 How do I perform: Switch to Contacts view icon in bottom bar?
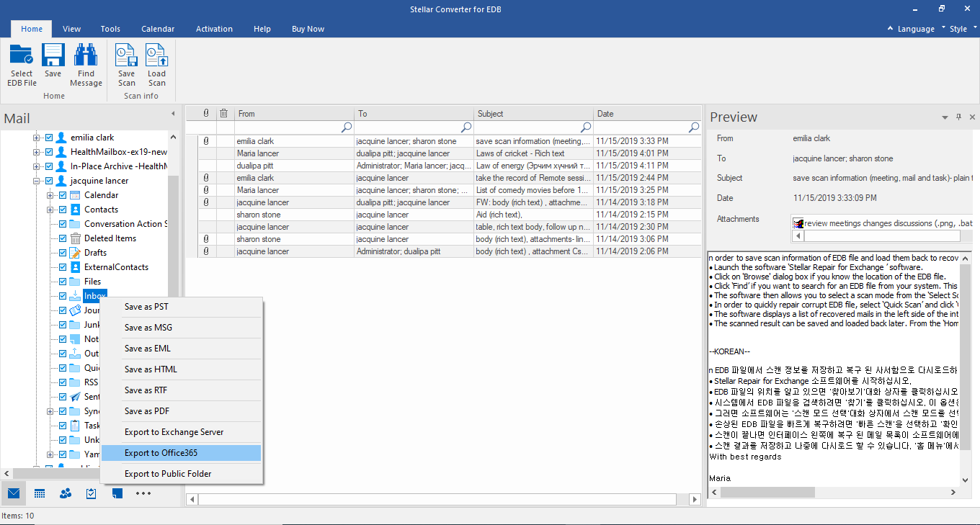point(66,493)
